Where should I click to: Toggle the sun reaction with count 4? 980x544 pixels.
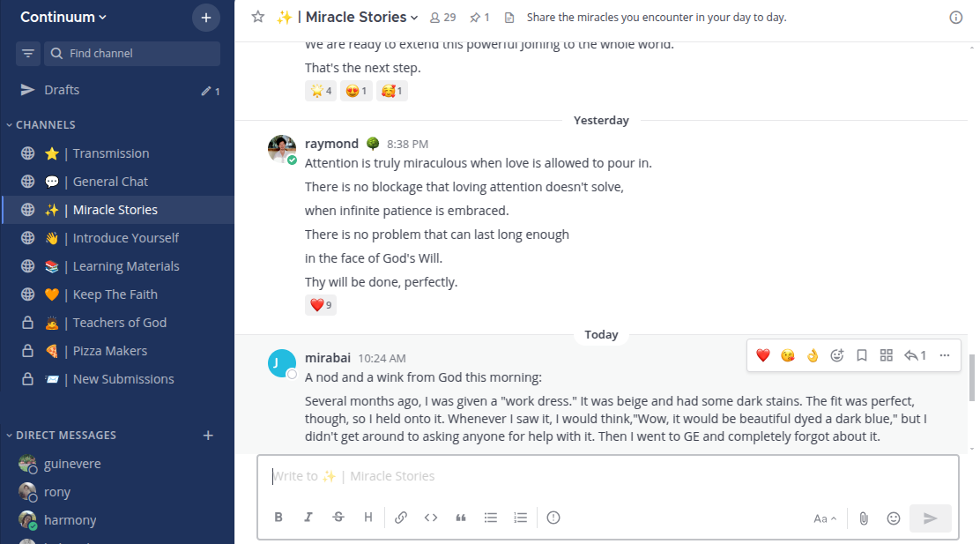pyautogui.click(x=321, y=90)
